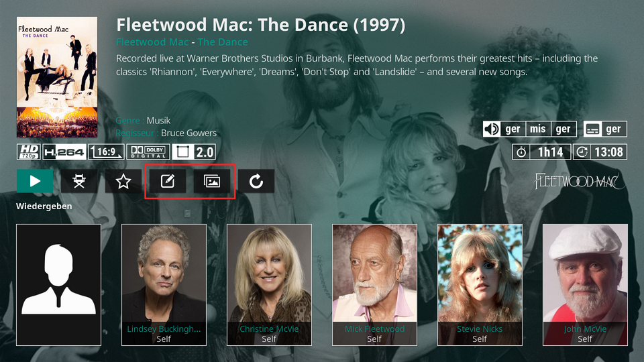Select Lindsey Buckingham cast thumbnail
The image size is (644, 362).
[x=164, y=285]
